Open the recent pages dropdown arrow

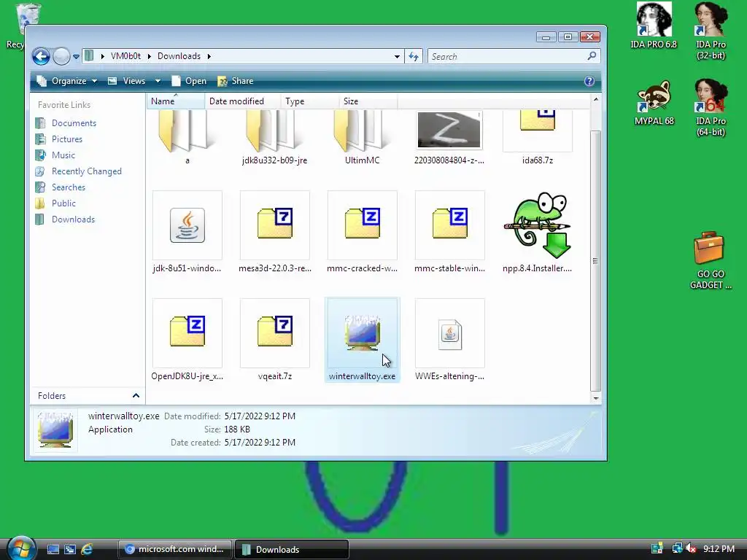click(x=76, y=56)
